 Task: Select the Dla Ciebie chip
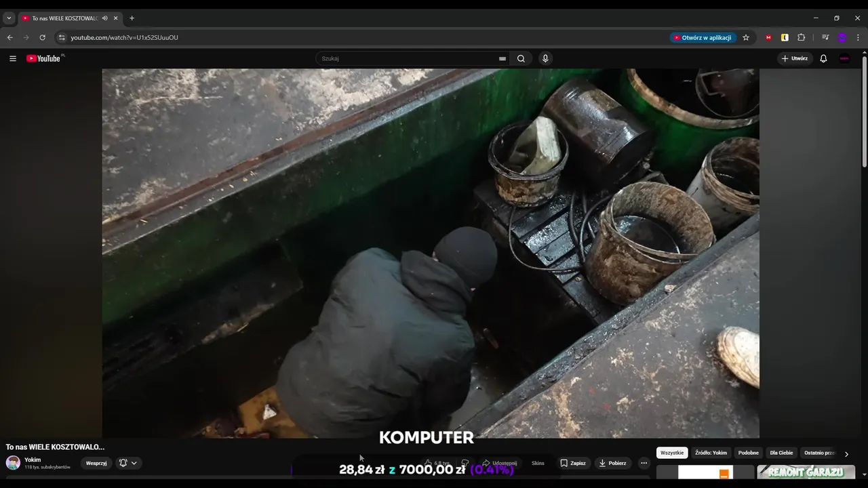tap(781, 453)
